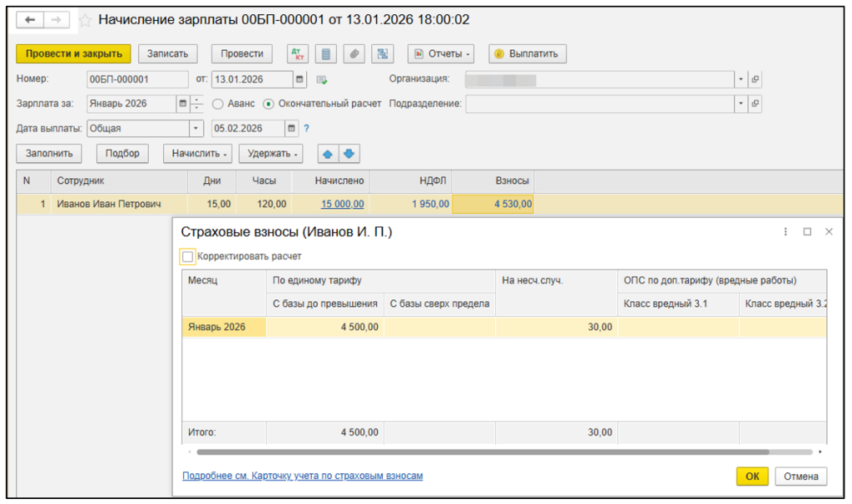Expand the Дата выплаты dropdown
The image size is (852, 504).
196,129
